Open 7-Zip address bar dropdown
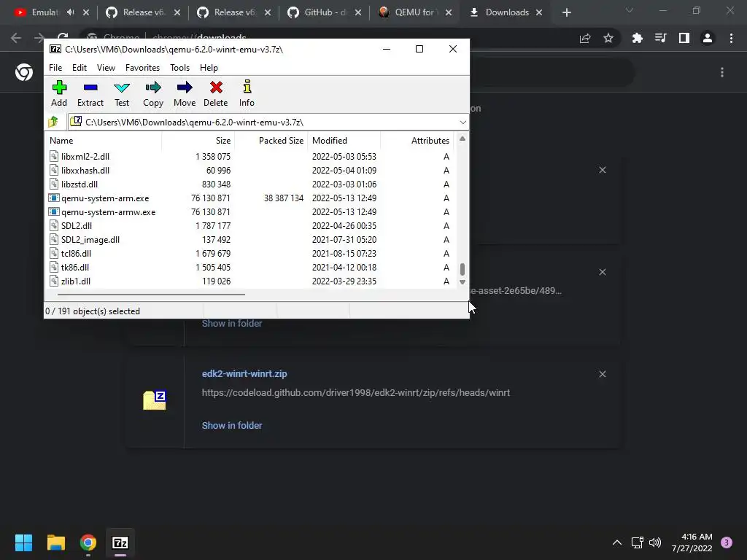 coord(462,122)
